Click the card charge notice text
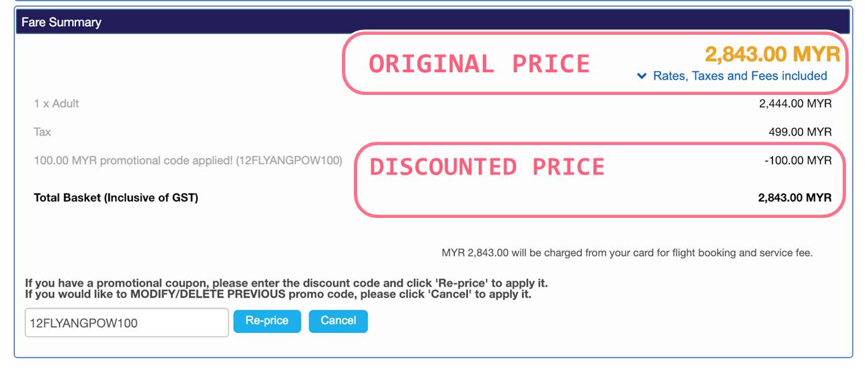Viewport: 868px width, 369px height. pyautogui.click(x=627, y=253)
